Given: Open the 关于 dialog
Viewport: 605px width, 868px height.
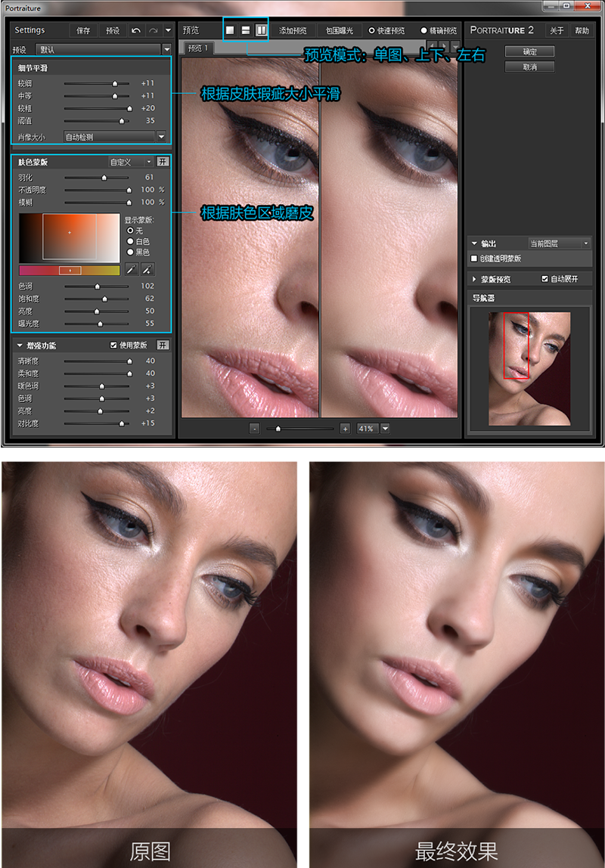Looking at the screenshot, I should click(x=557, y=30).
